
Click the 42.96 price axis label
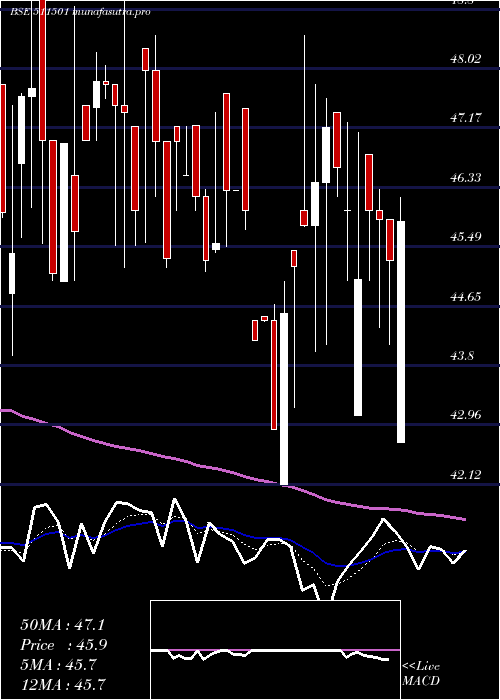(466, 415)
